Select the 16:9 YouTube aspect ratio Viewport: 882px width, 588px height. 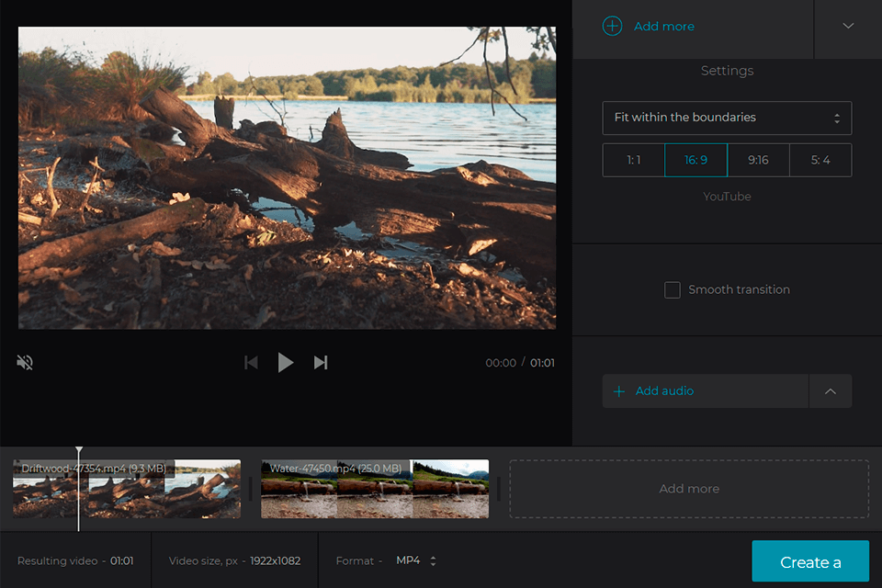coord(695,159)
